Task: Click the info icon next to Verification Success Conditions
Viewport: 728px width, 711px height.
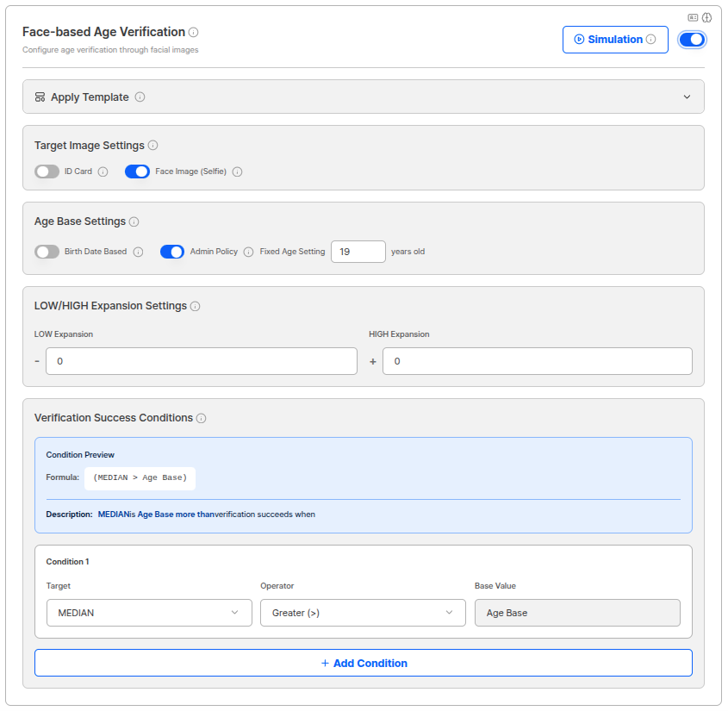Action: point(201,418)
